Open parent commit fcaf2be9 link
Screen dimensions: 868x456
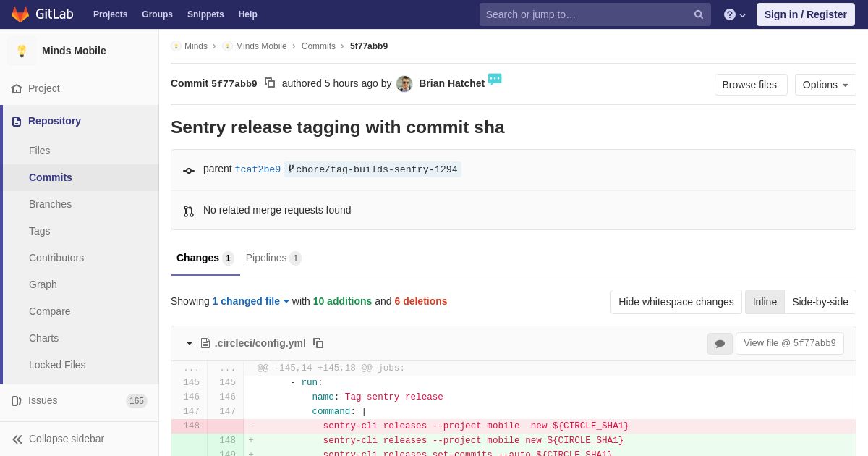tap(258, 169)
